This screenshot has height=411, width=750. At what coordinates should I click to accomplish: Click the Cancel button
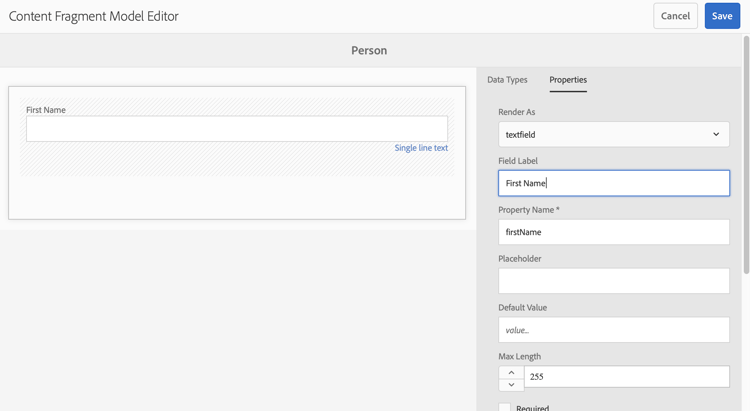[x=675, y=16]
